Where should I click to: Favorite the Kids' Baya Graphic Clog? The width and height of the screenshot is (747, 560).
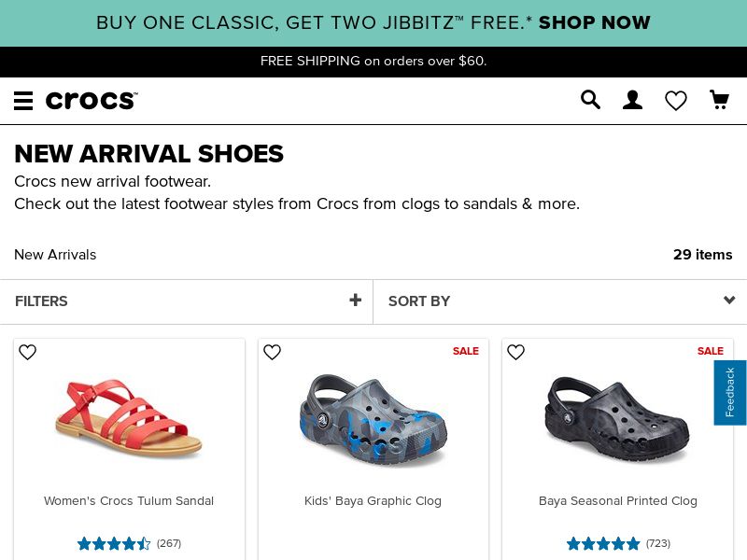click(x=272, y=352)
